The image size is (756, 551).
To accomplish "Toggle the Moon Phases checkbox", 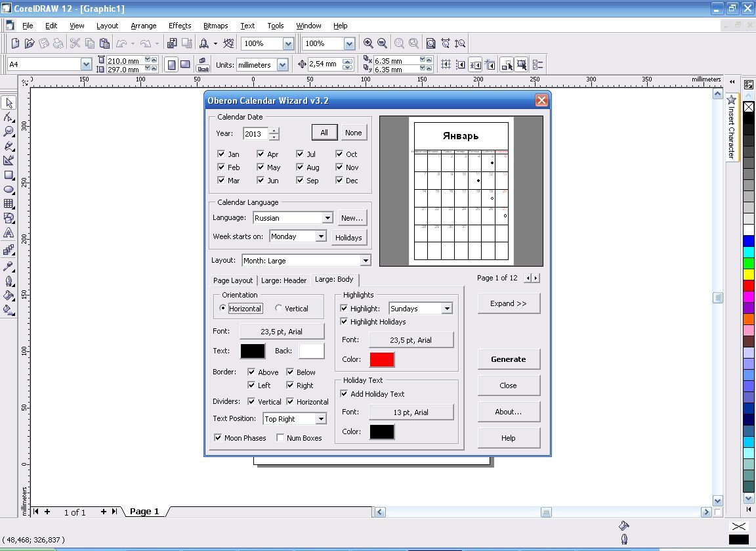I will pos(218,437).
